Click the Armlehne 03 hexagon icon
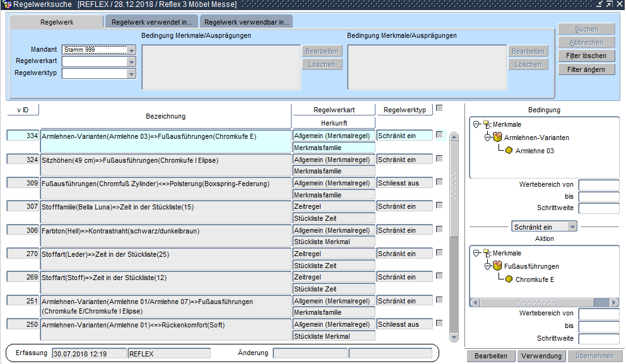 coord(509,151)
